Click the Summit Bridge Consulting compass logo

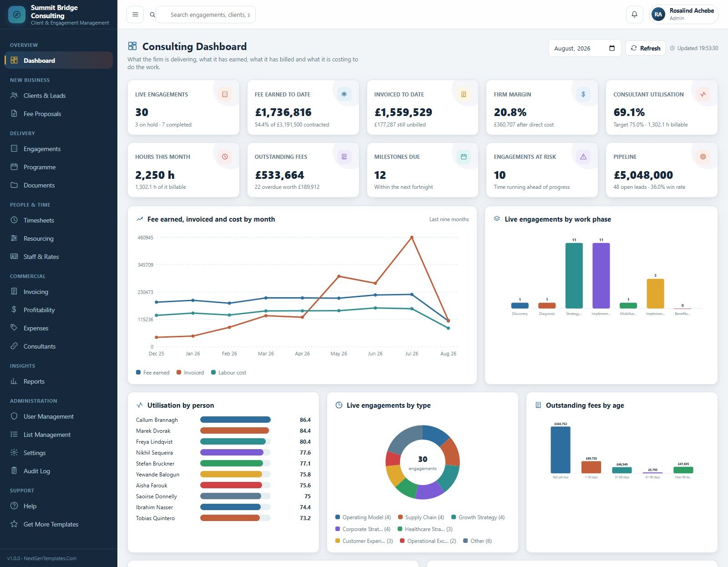tap(17, 15)
